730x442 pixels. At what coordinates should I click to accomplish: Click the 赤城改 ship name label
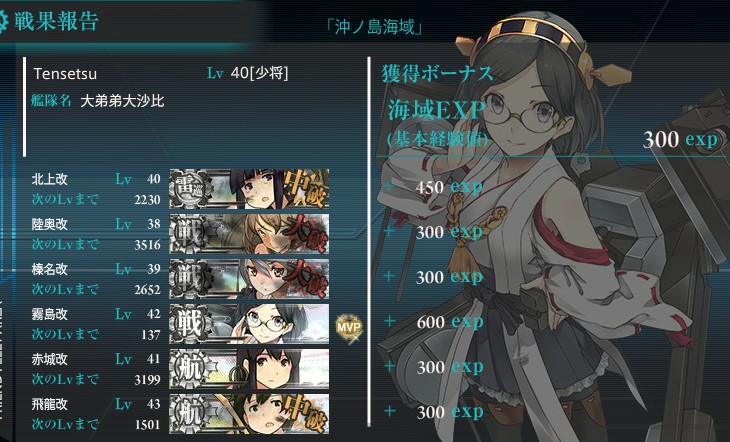pos(49,359)
